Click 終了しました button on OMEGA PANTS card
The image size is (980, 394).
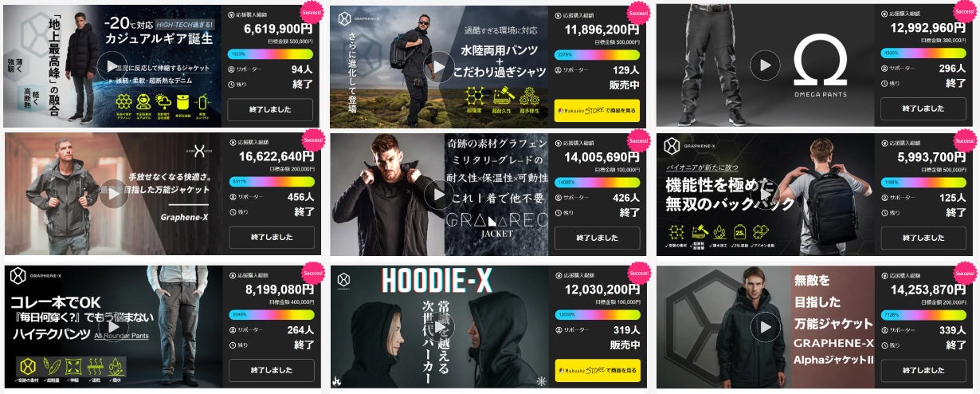[923, 109]
